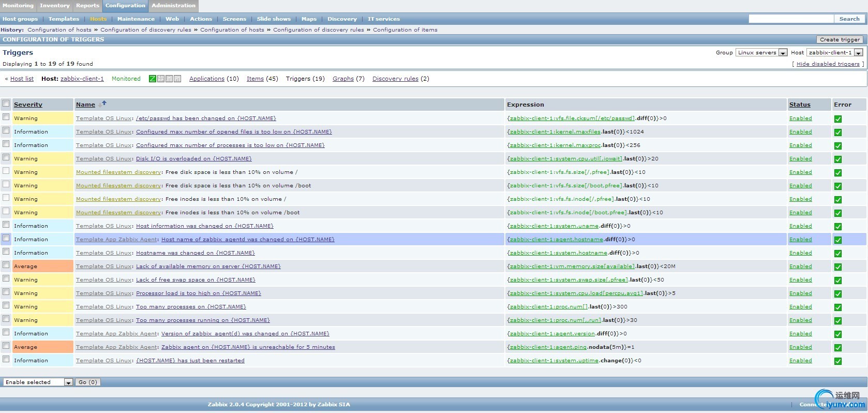Focus the Search input field

(791, 19)
